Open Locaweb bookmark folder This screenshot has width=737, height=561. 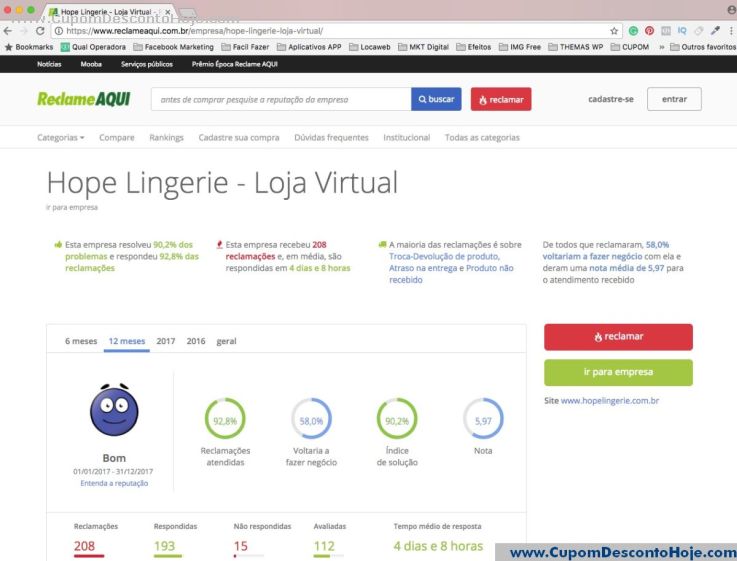pyautogui.click(x=370, y=47)
